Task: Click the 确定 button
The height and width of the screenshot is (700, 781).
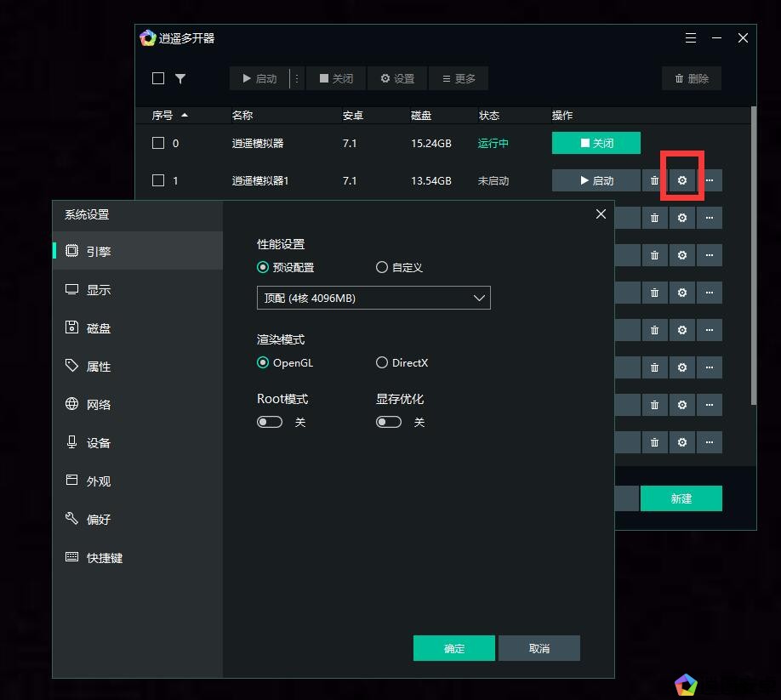Action: [454, 648]
